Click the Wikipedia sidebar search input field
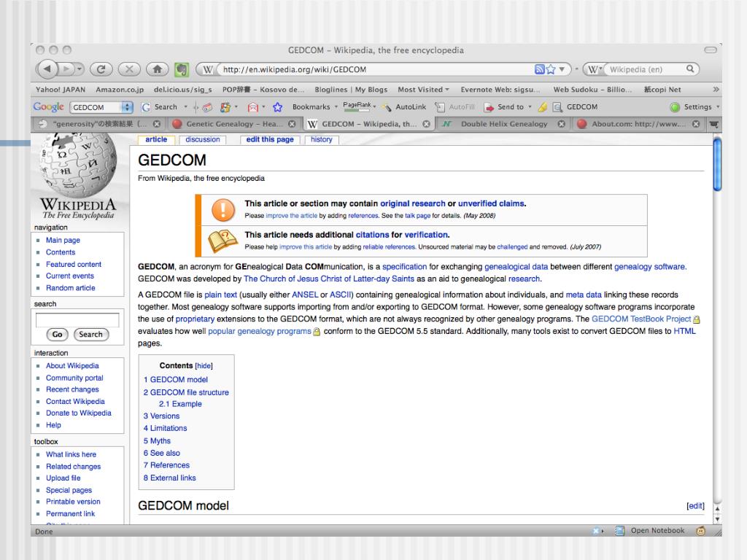The image size is (747, 560). [x=77, y=320]
